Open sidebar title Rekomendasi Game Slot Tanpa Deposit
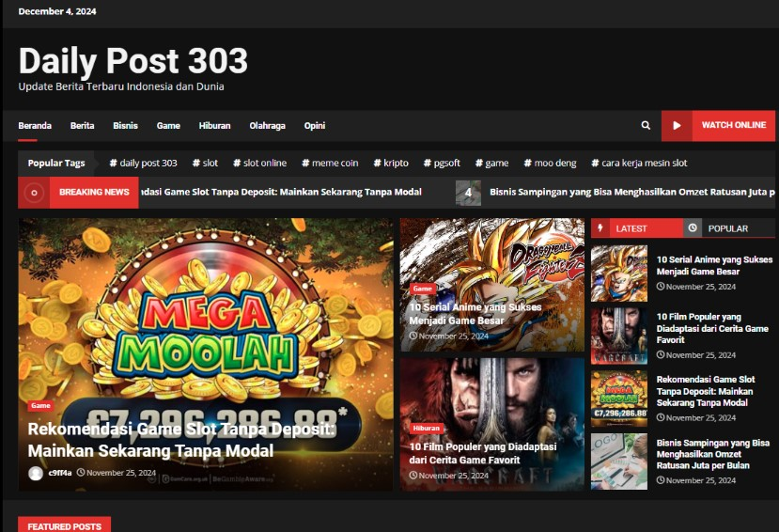The width and height of the screenshot is (779, 532). (x=706, y=391)
